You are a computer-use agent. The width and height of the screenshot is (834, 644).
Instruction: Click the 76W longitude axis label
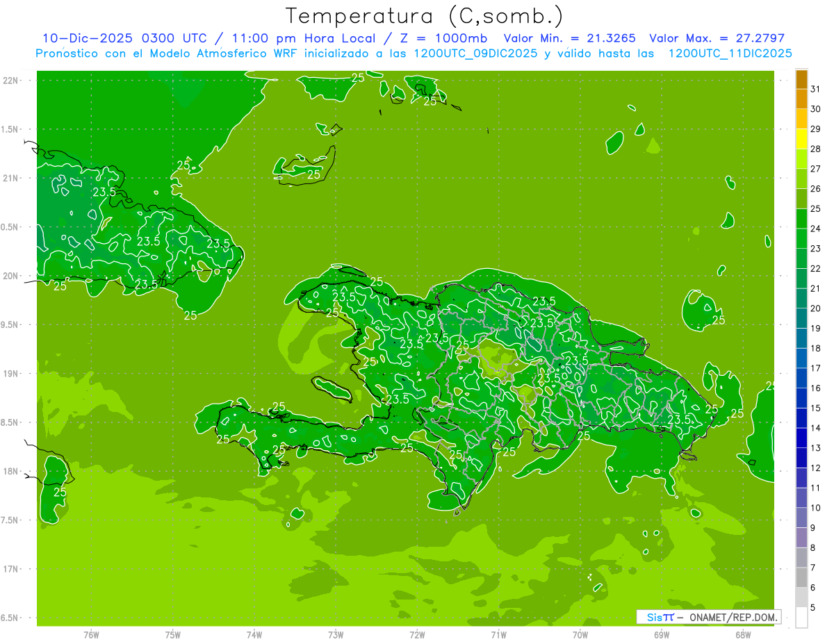pos(91,634)
